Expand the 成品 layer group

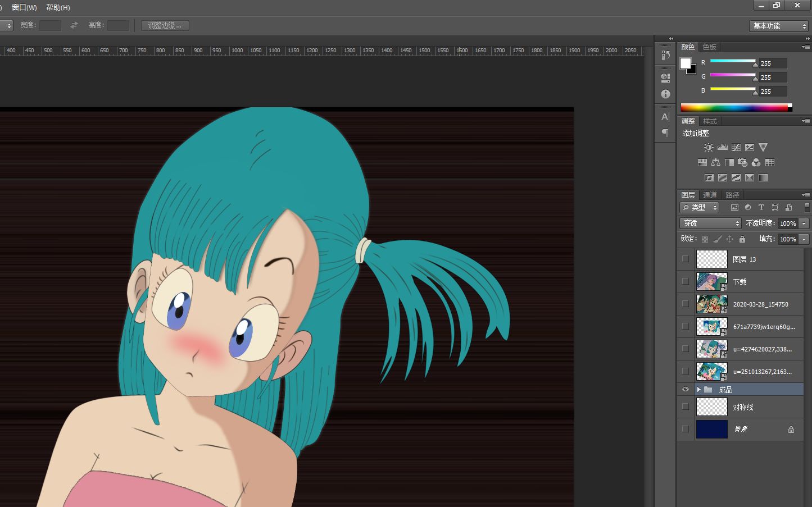coord(699,389)
